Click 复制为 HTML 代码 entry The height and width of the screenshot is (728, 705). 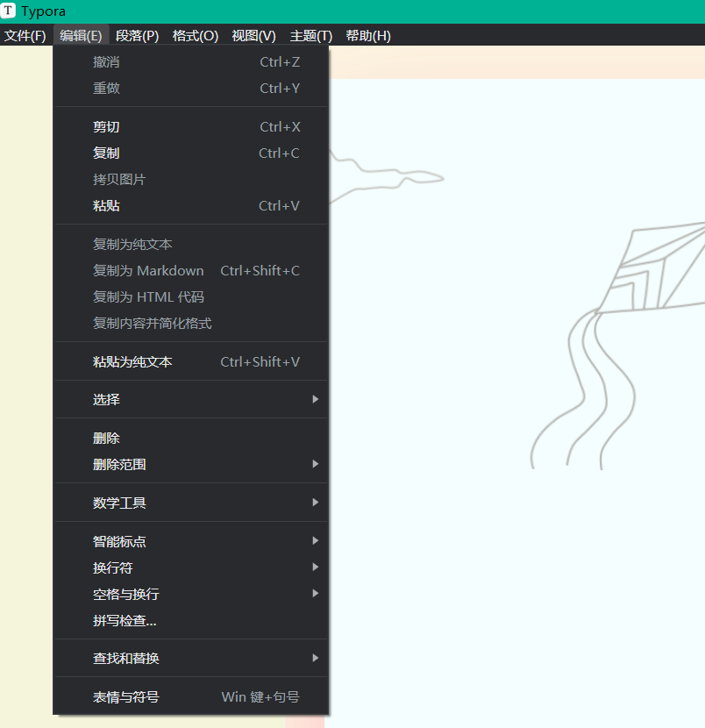click(191, 297)
